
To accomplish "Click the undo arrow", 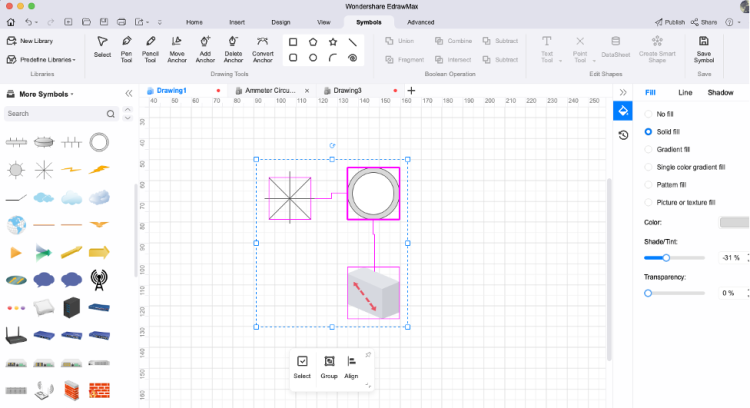I will click(x=29, y=22).
